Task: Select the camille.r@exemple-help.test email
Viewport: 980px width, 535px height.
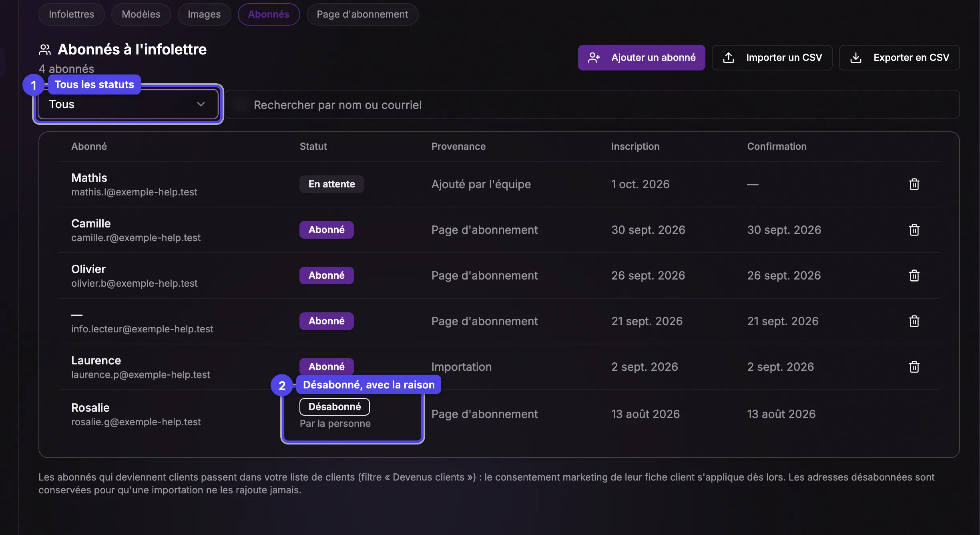Action: click(136, 238)
